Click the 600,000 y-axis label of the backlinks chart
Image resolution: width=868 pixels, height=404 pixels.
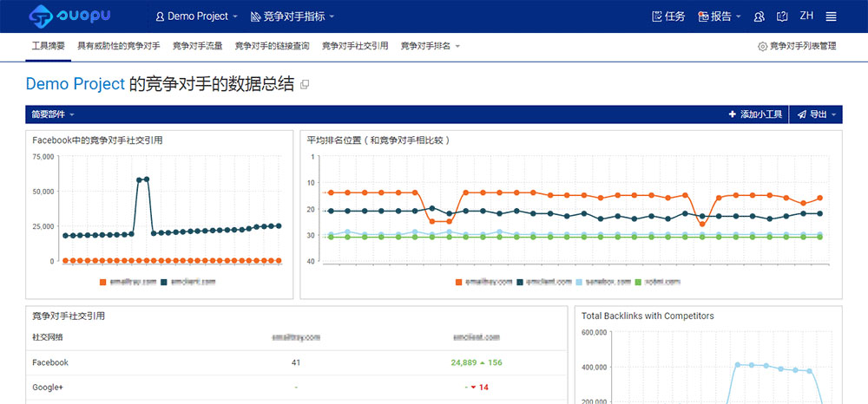point(595,332)
